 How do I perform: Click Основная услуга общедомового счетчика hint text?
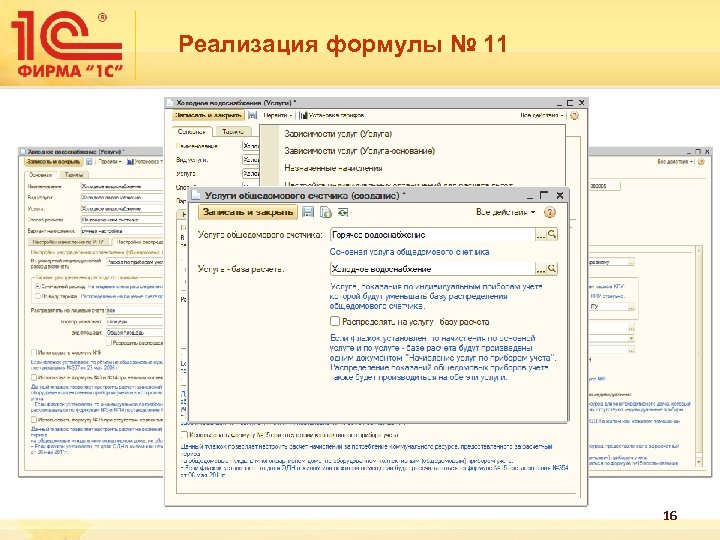point(409,252)
